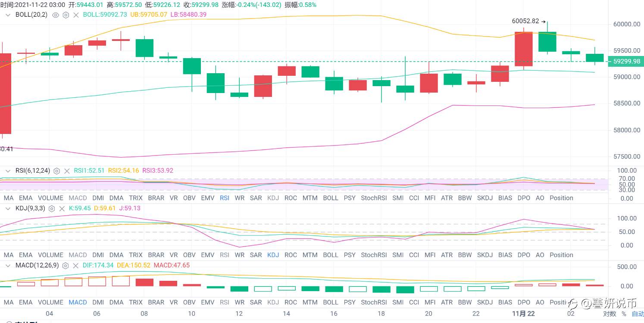Open RSI(6,12,24) settings hexagon icon
Screen dimensions: 644x323
point(56,171)
